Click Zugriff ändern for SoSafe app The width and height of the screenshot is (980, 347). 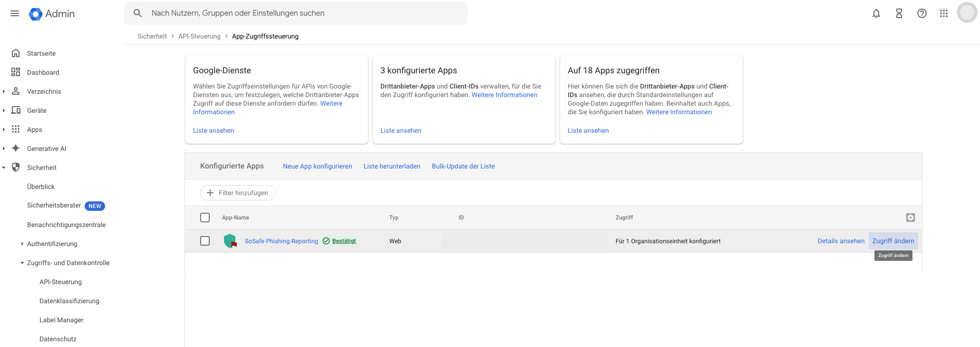coord(893,241)
